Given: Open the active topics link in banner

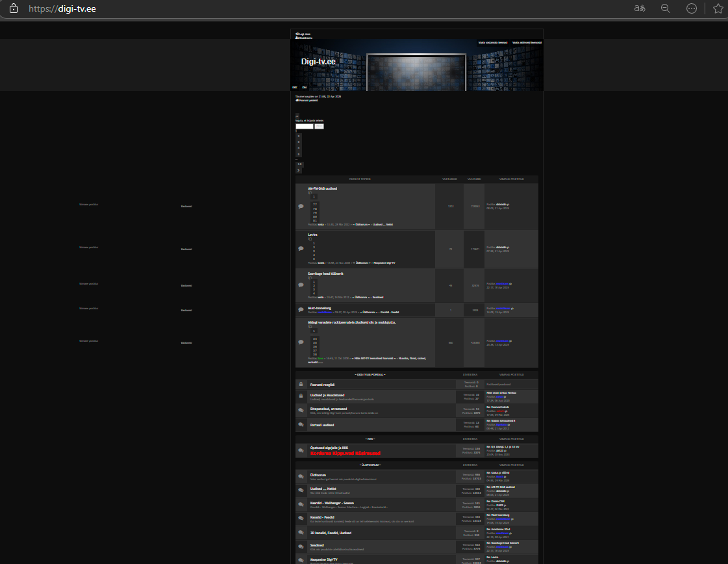Looking at the screenshot, I should (527, 43).
